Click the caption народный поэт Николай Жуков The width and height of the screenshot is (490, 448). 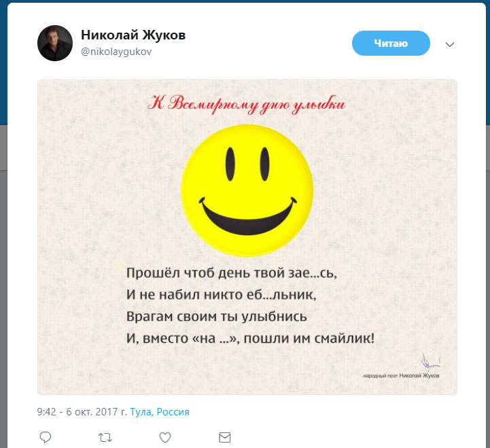coord(401,375)
